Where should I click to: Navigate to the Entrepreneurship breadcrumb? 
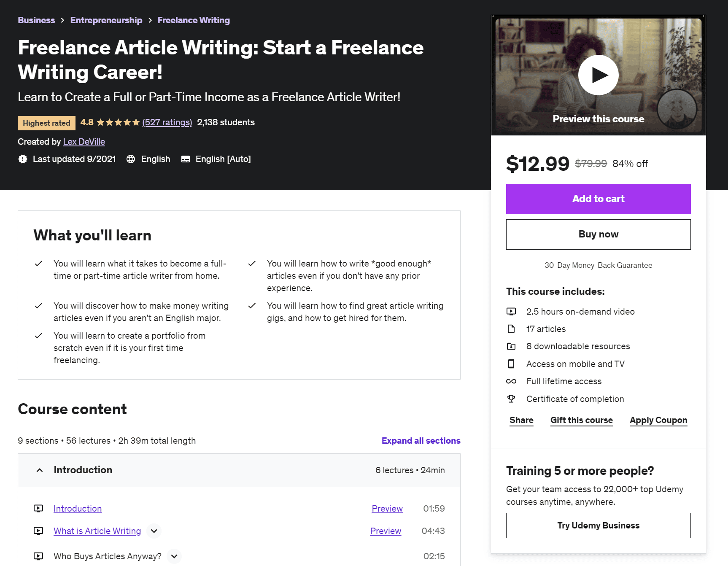coord(106,20)
